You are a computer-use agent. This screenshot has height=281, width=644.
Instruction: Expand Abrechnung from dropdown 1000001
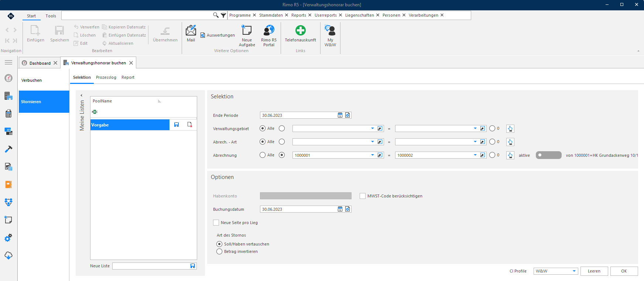click(372, 155)
